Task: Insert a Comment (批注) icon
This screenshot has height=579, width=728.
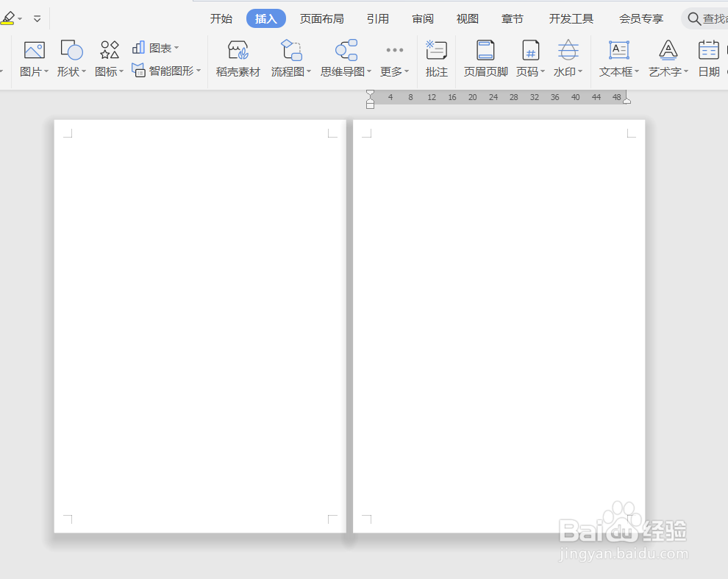Action: (436, 50)
